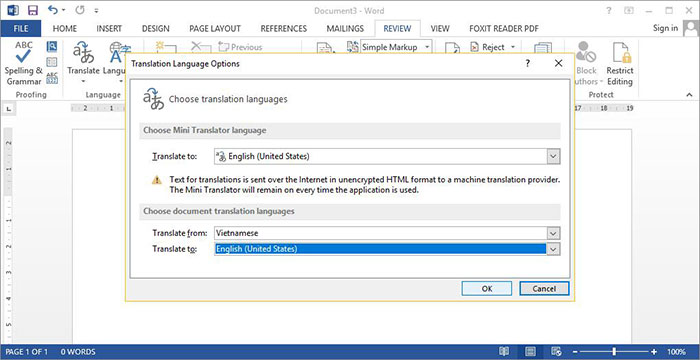Click the zoom out minus icon

575,352
